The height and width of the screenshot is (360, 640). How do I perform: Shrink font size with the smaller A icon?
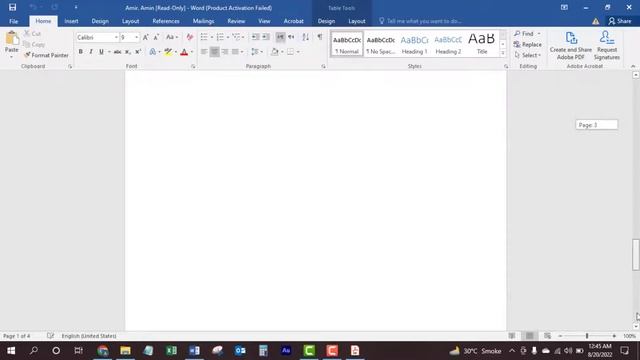[x=156, y=37]
